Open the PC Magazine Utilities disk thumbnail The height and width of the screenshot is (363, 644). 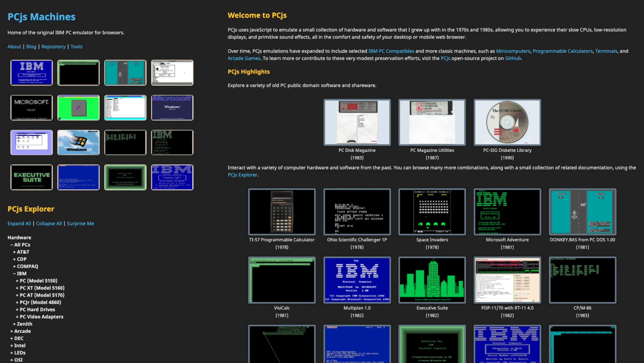432,122
